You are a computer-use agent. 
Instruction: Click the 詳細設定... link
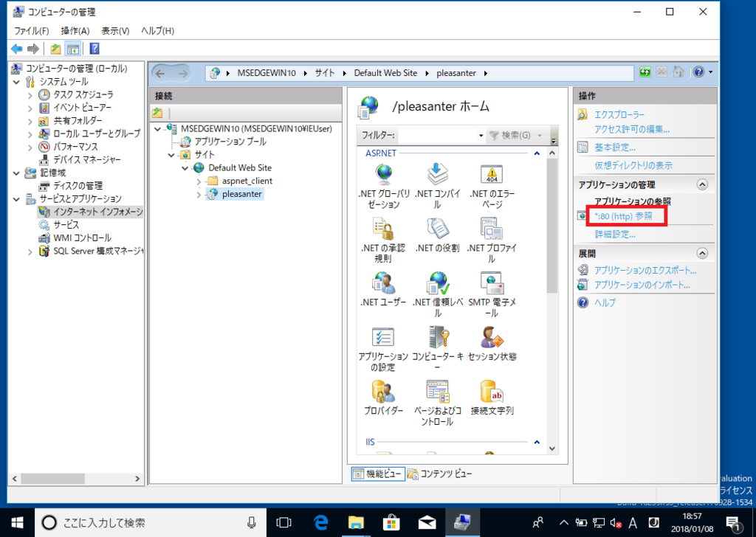point(615,235)
